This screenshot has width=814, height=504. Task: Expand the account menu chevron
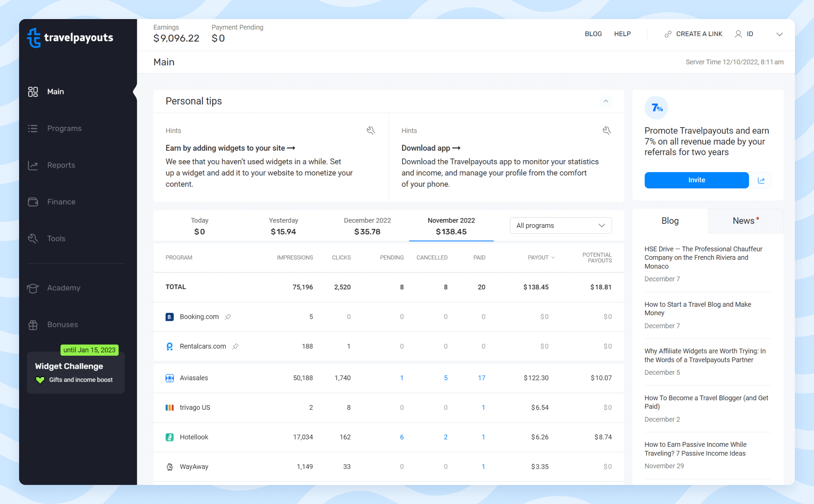(779, 34)
